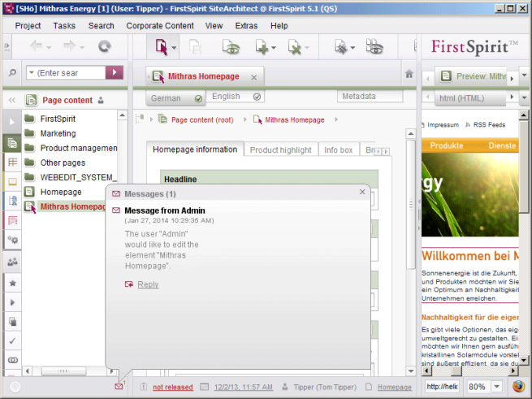Switch to the German language tab
The width and height of the screenshot is (532, 399).
[x=175, y=98]
